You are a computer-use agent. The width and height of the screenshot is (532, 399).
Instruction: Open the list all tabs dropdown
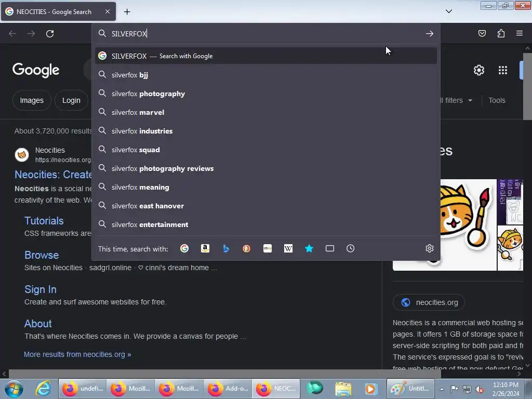pyautogui.click(x=448, y=11)
